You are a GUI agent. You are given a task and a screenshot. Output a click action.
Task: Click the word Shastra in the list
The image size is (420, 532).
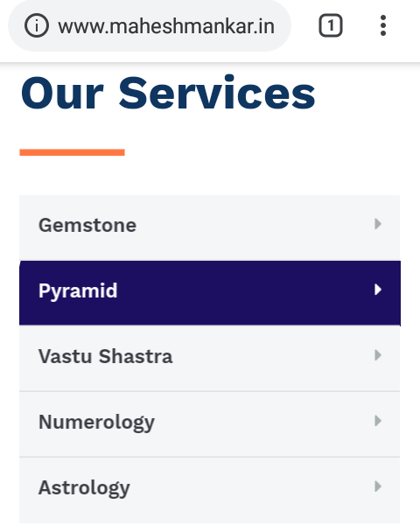pyautogui.click(x=136, y=356)
